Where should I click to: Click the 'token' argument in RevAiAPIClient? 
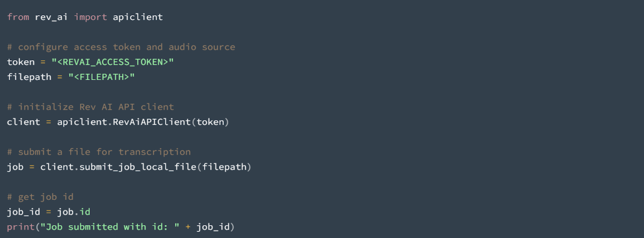click(x=210, y=122)
